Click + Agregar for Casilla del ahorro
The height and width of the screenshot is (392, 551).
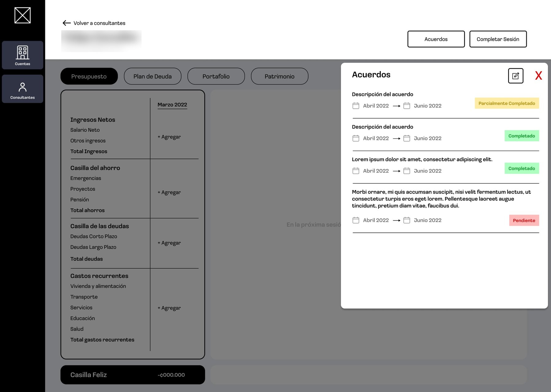[169, 192]
